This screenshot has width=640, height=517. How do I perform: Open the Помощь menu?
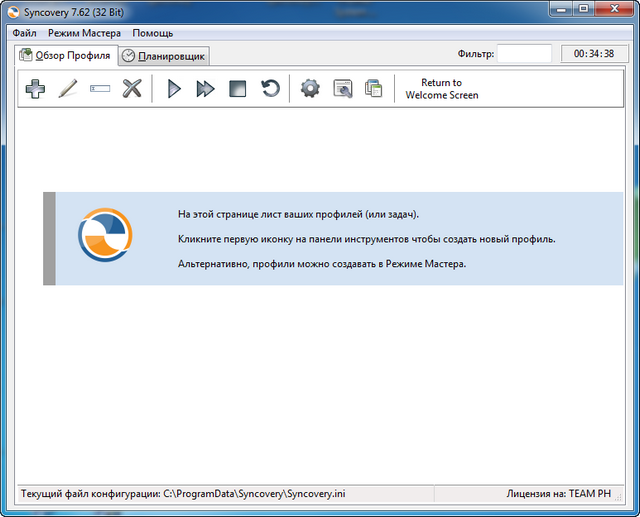coord(153,33)
